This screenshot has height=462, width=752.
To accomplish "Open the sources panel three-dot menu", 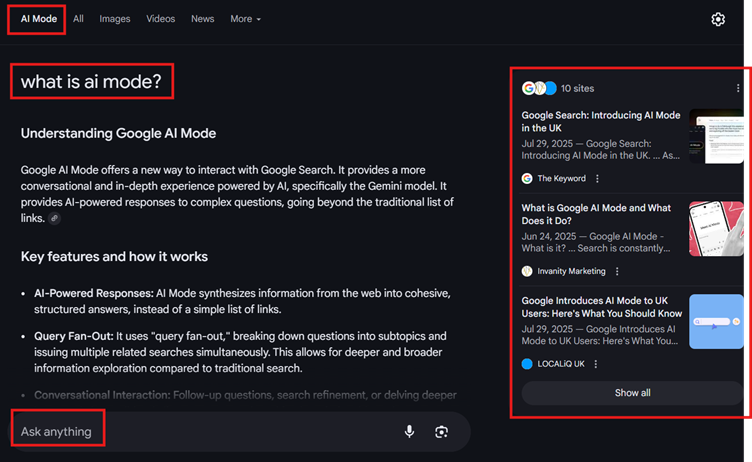I will (738, 89).
